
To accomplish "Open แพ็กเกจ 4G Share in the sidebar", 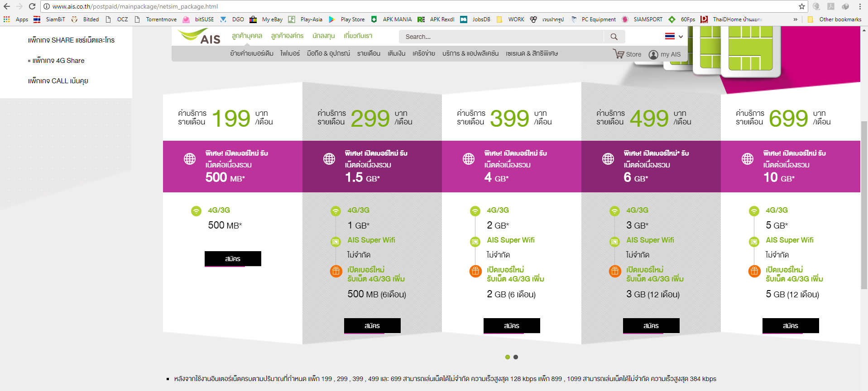I will click(58, 61).
